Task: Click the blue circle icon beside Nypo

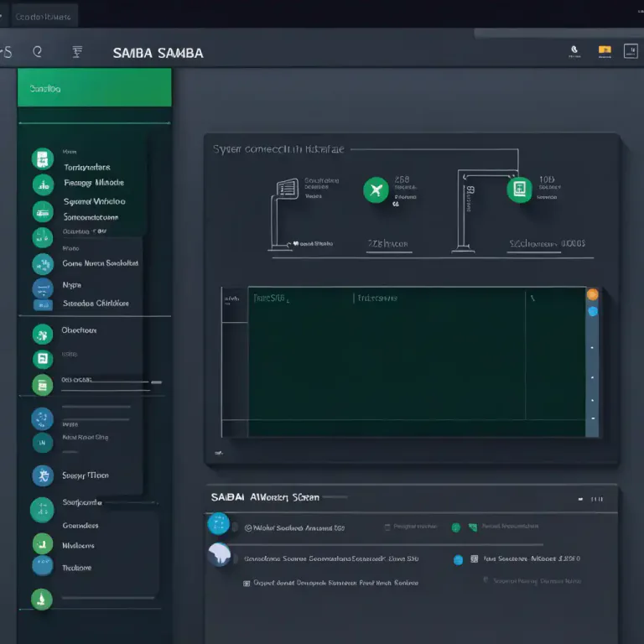Action: pos(43,288)
